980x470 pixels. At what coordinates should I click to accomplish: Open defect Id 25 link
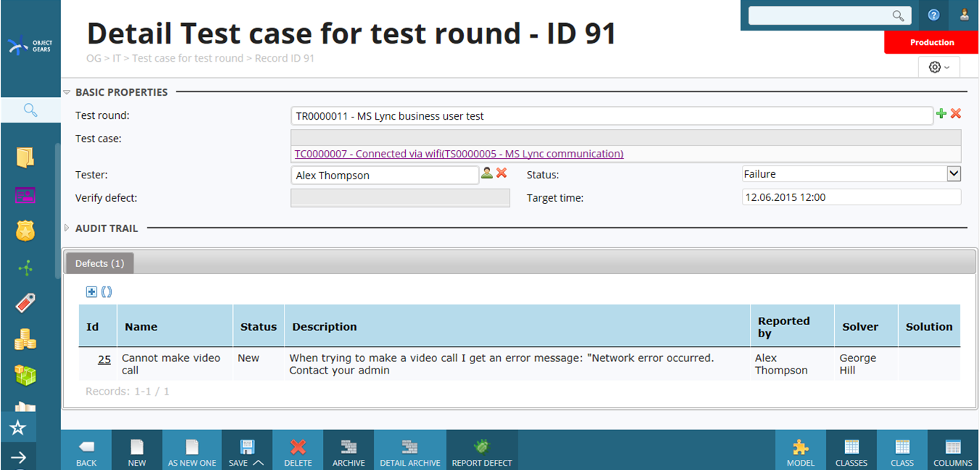pos(105,359)
